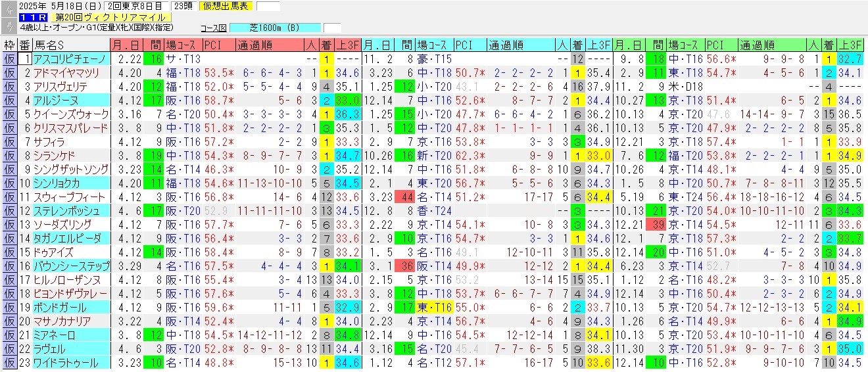Select horse シングザットソング

(70, 169)
